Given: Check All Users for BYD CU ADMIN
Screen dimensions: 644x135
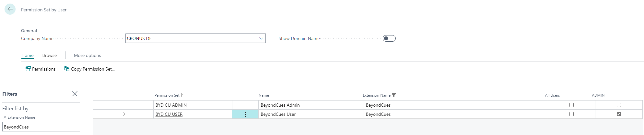Looking at the screenshot, I should pos(571,105).
